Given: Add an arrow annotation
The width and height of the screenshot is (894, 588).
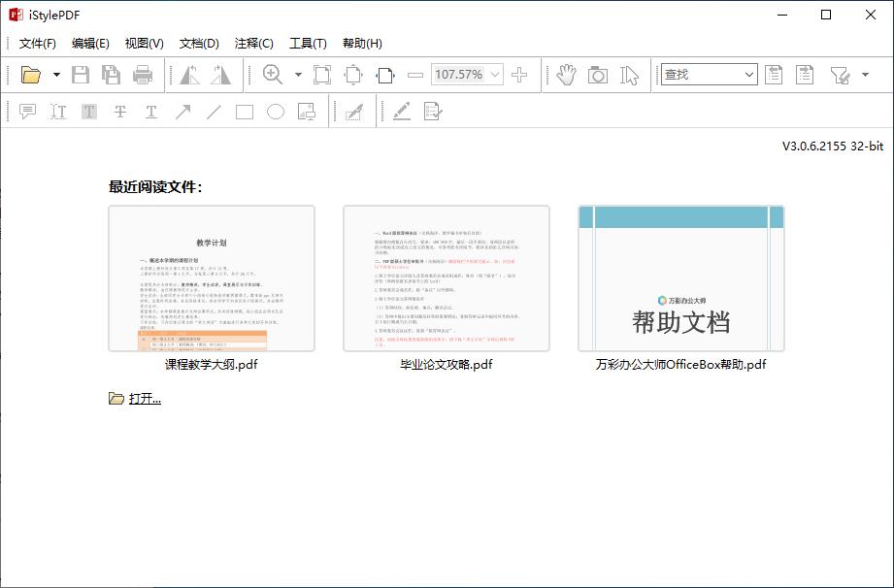Looking at the screenshot, I should click(x=182, y=111).
